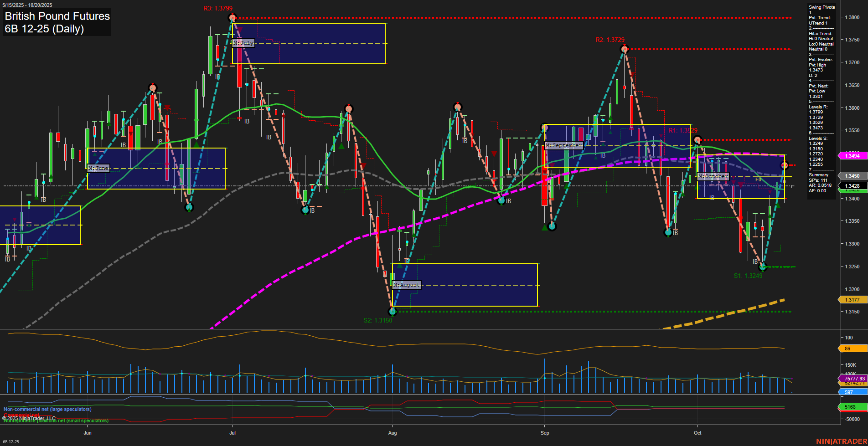This screenshot has height=446, width=868.
Task: Click the magenta 1.3494 price marker on the axis
Action: click(852, 156)
